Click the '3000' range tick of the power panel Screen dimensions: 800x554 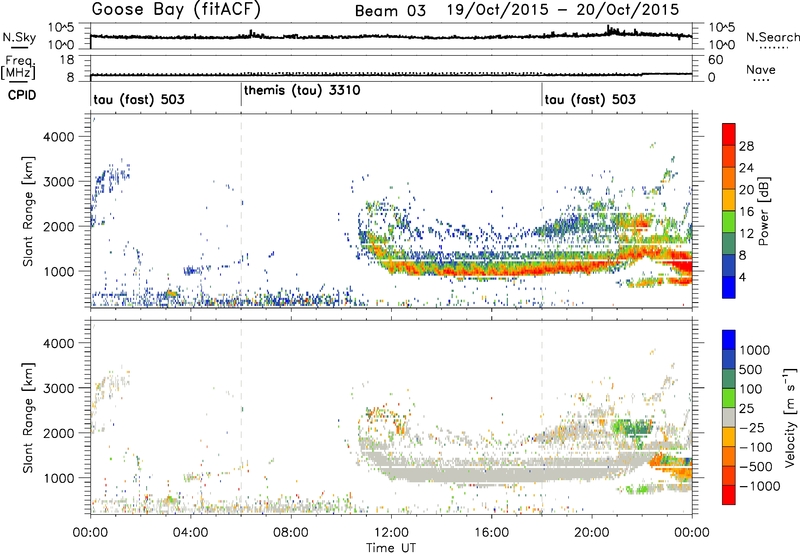[59, 182]
